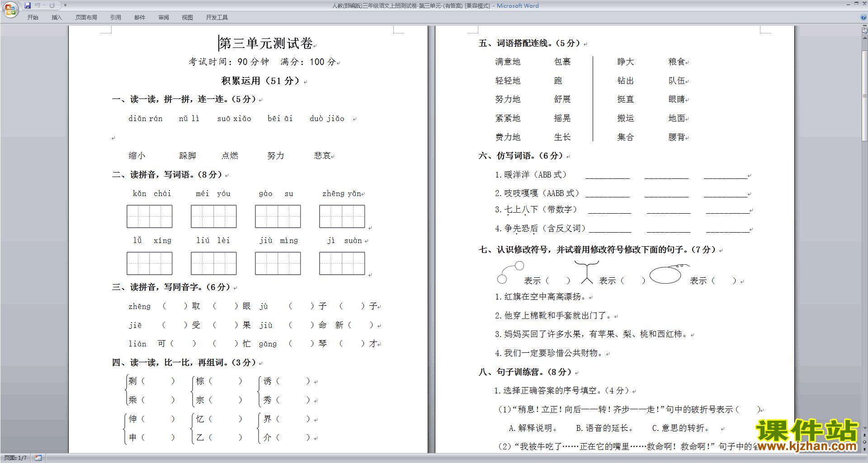Click the writing grid under zhēng yǎn
This screenshot has width=868, height=463.
pyautogui.click(x=342, y=216)
